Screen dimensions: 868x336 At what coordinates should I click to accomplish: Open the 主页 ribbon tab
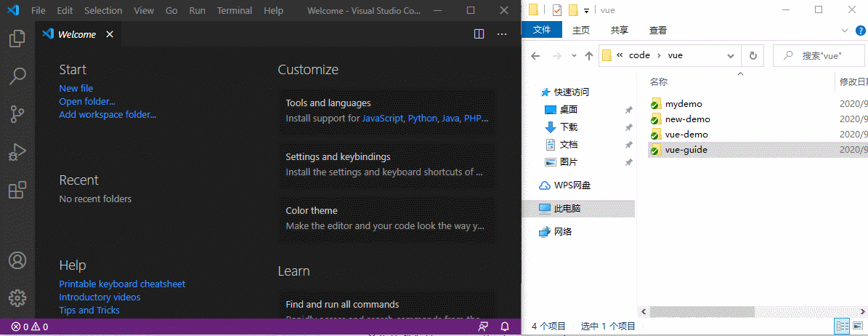click(580, 31)
